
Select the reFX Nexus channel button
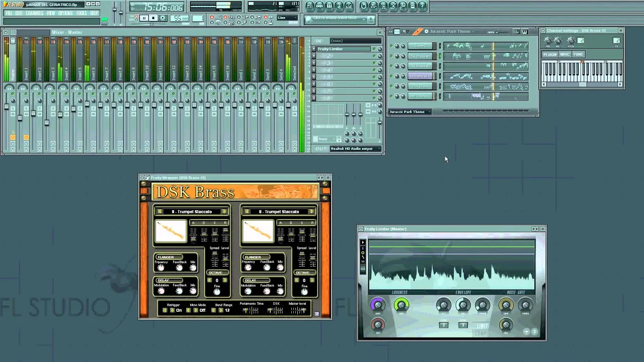click(420, 96)
